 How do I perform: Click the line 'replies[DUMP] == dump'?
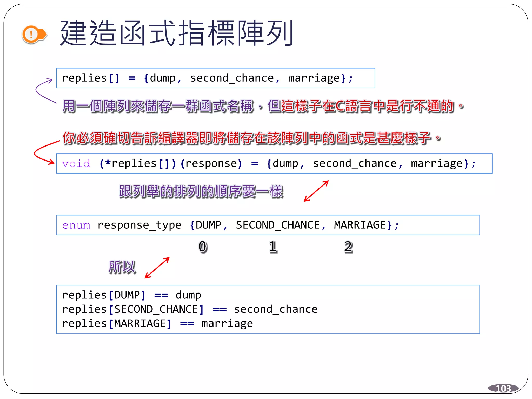[x=132, y=295]
